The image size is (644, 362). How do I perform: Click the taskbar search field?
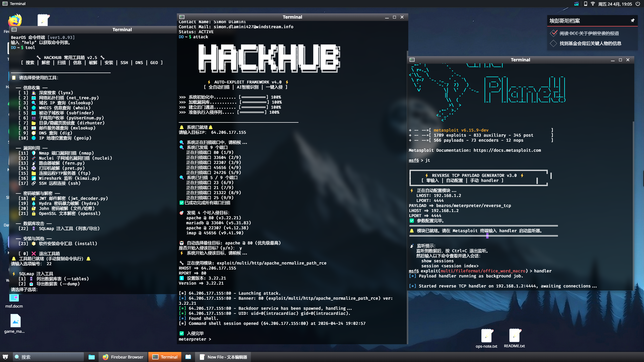pyautogui.click(x=49, y=357)
